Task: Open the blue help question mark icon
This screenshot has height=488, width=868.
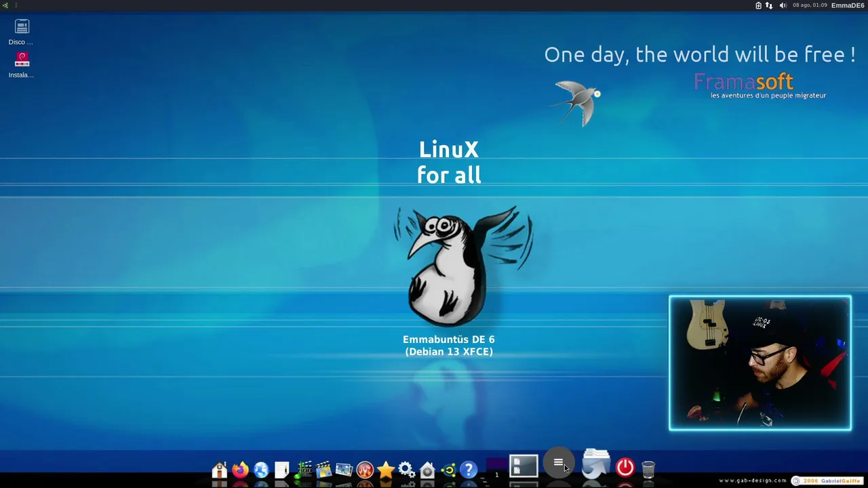Action: [469, 470]
